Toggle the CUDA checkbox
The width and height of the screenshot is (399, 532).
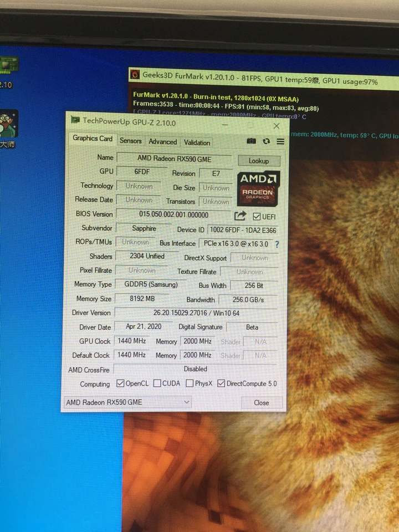[157, 383]
